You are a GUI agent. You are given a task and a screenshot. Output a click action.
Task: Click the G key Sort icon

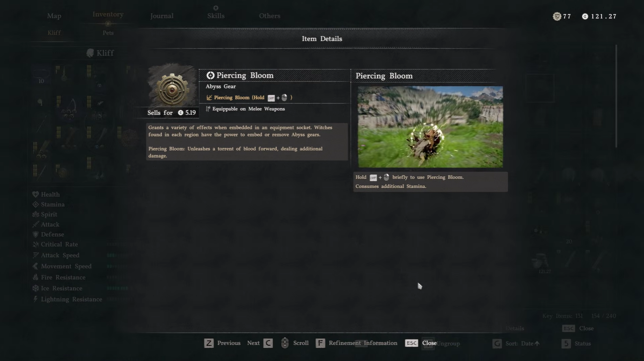(x=497, y=344)
